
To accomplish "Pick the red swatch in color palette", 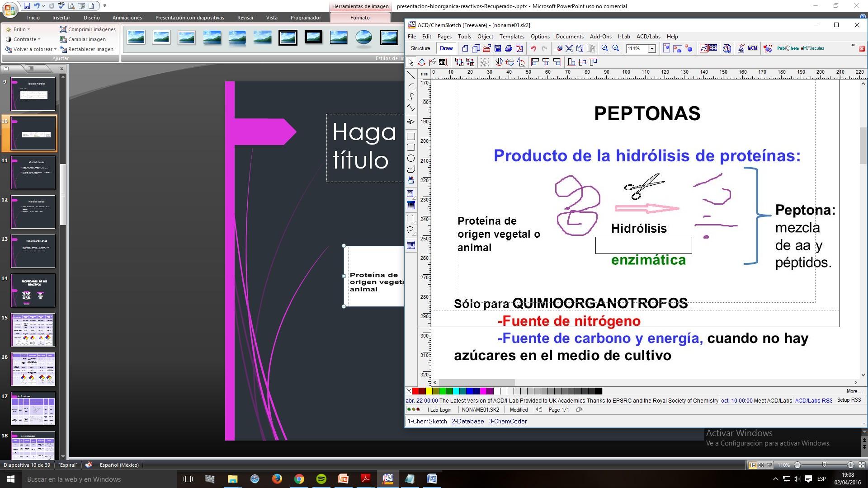I will pos(415,391).
